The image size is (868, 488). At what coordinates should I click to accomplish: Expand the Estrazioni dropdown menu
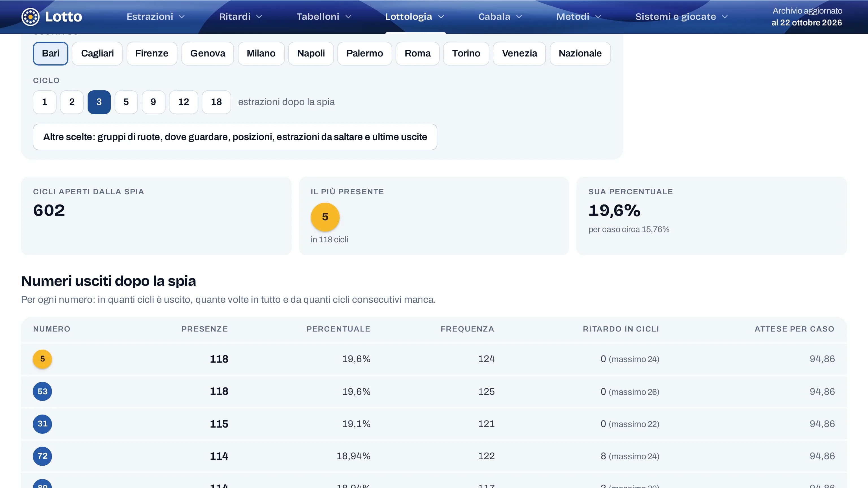[x=156, y=16]
